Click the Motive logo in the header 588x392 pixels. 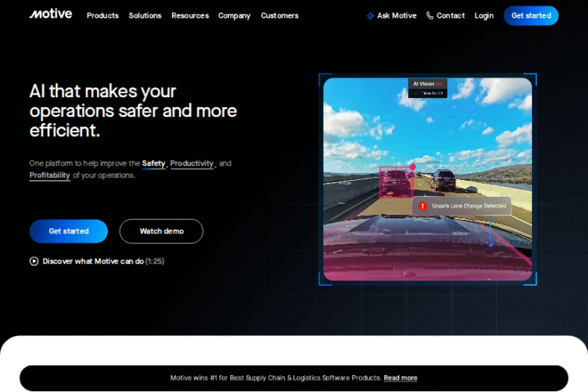click(51, 15)
